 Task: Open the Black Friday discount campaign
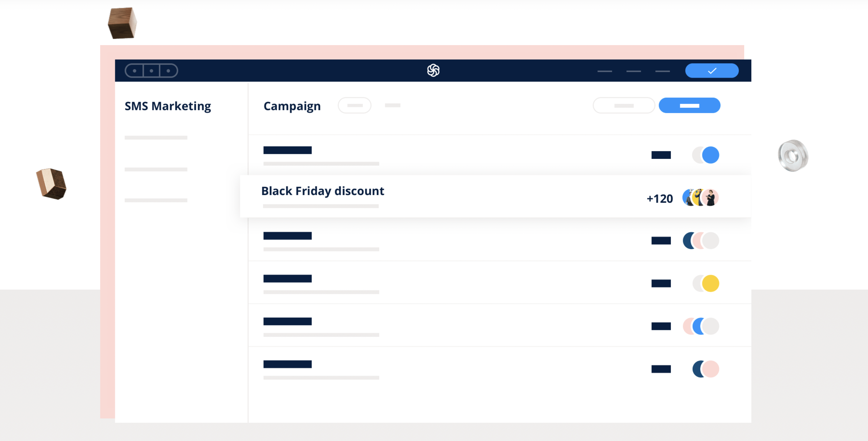(495, 196)
